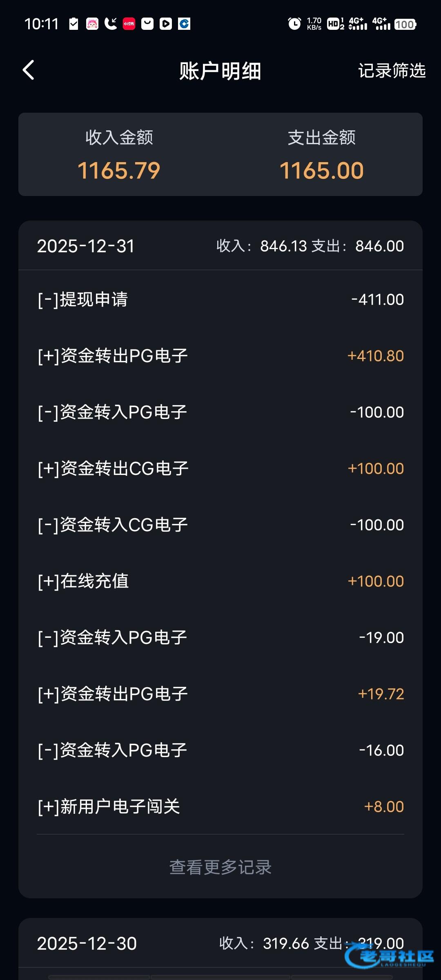The height and width of the screenshot is (980, 441).
Task: Open the 资金转出CG电子 +100.00 record
Action: (220, 468)
